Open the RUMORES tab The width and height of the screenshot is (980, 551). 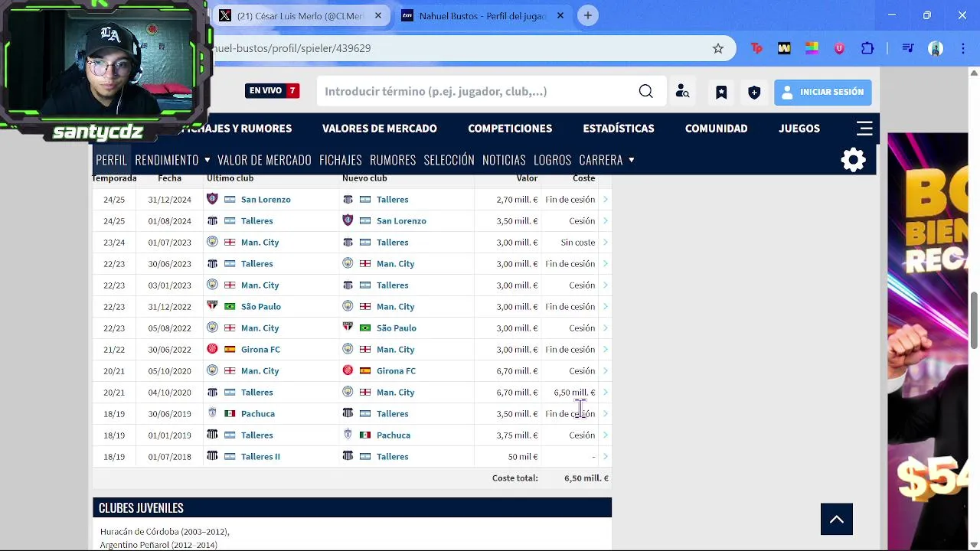(393, 160)
